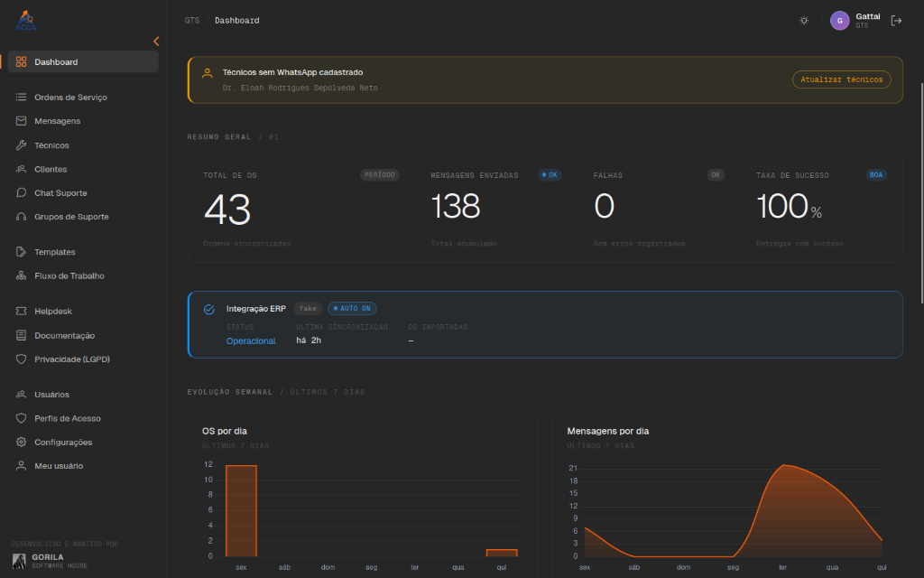Open Chat Suporte
The image size is (924, 578).
[83, 193]
